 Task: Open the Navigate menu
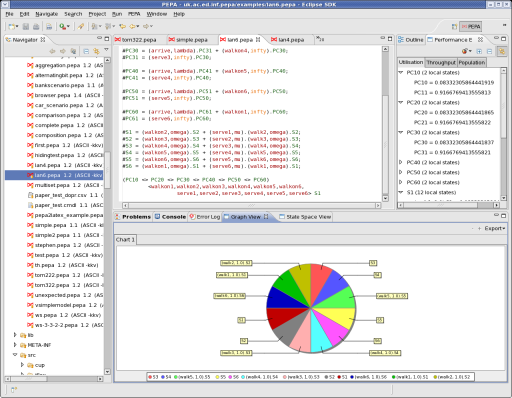[47, 14]
